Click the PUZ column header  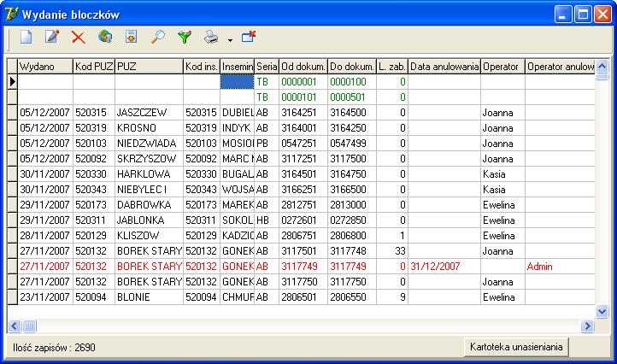click(150, 67)
